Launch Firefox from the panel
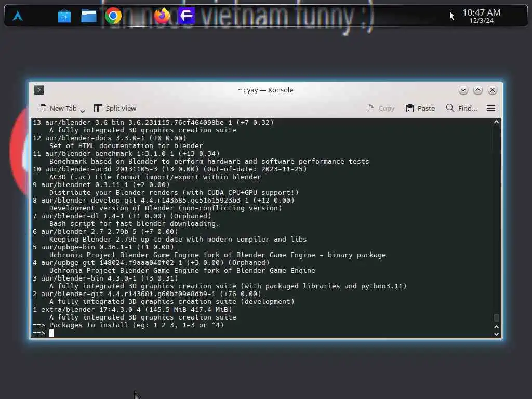532x399 pixels. [x=162, y=16]
